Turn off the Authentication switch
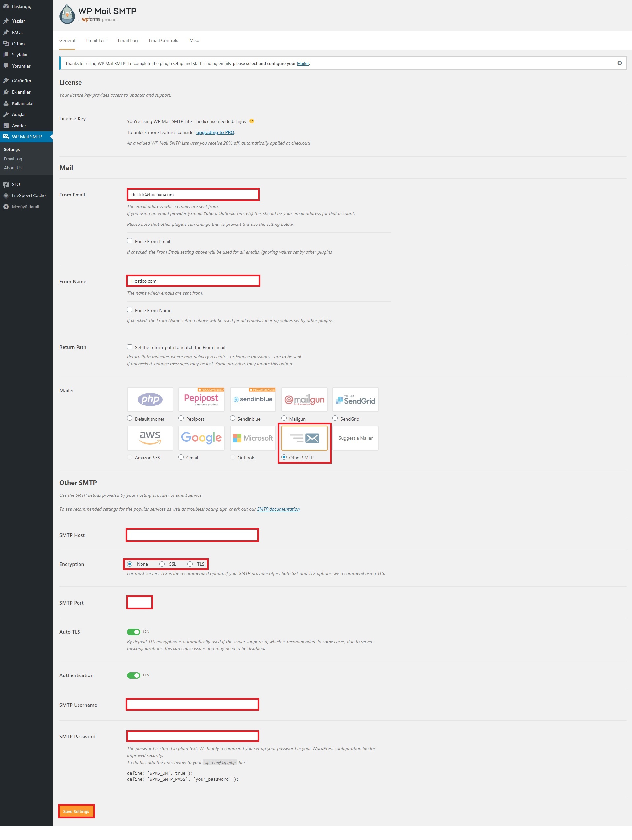Viewport: 632px width, 840px height. [133, 675]
